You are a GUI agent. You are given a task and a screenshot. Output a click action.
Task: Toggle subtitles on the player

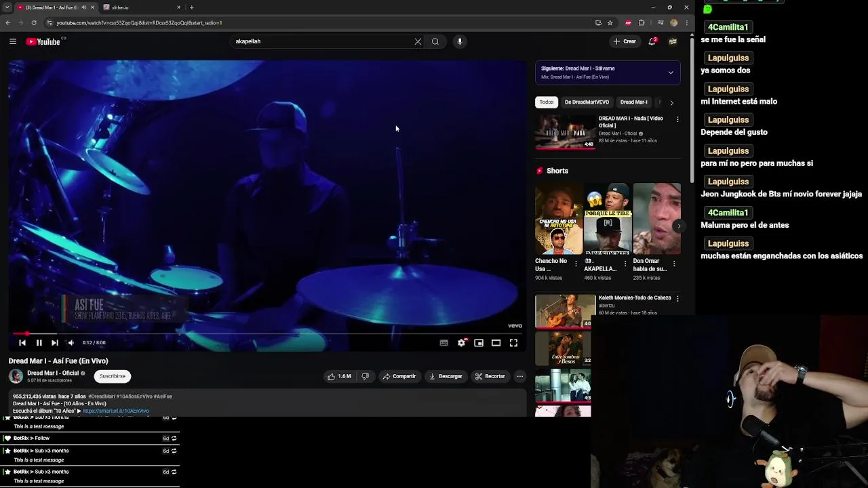(443, 343)
